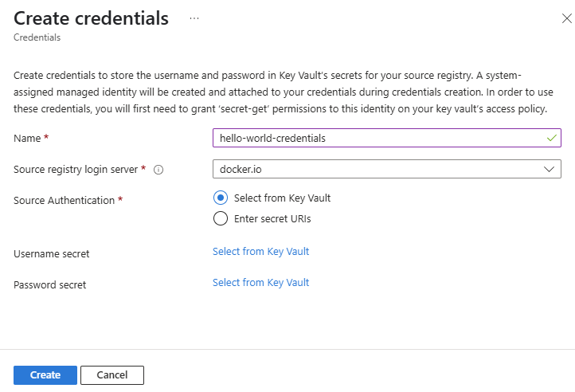Click the 'Create credentials' page title

click(91, 18)
